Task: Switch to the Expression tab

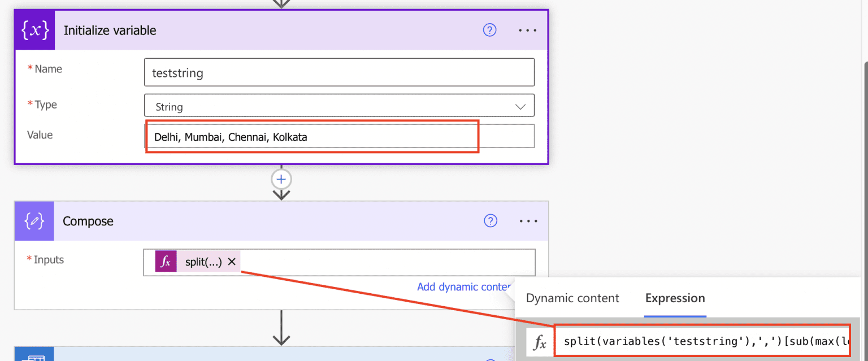Action: 675,298
